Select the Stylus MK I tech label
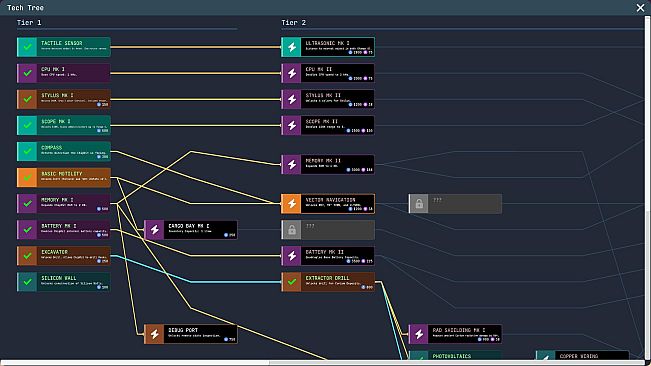The height and width of the screenshot is (366, 651). [57, 95]
